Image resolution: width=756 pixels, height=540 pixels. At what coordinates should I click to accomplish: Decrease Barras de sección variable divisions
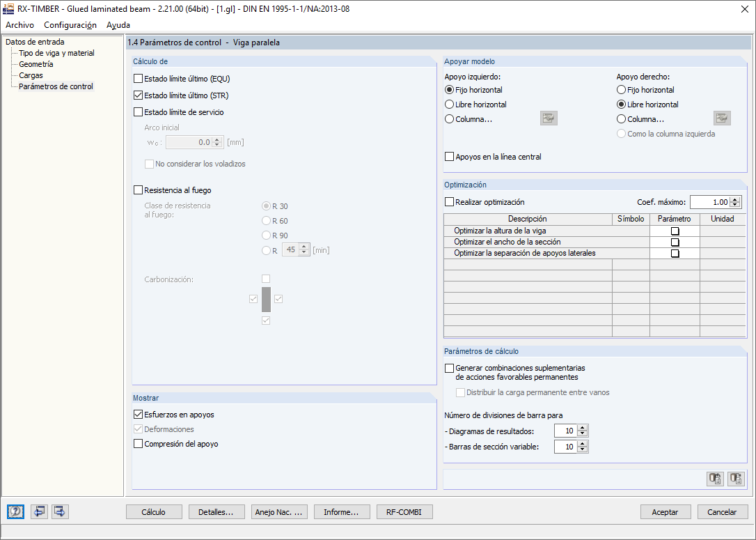pyautogui.click(x=583, y=449)
